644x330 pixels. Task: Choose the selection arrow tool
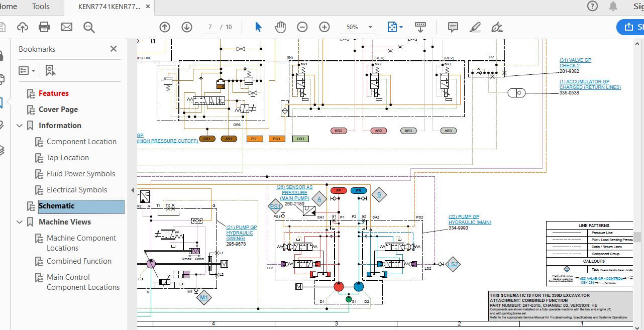point(258,27)
